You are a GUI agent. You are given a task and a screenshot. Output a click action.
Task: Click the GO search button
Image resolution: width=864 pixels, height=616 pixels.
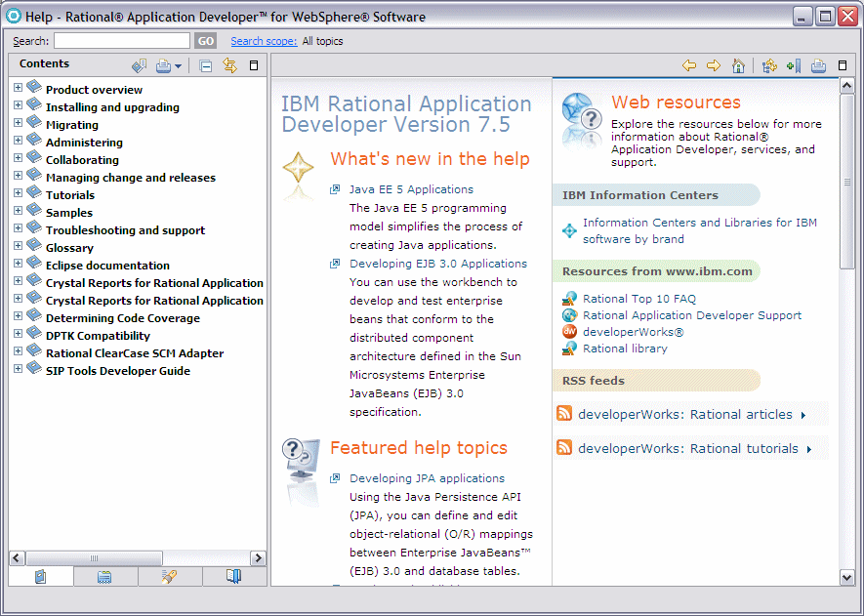point(206,41)
